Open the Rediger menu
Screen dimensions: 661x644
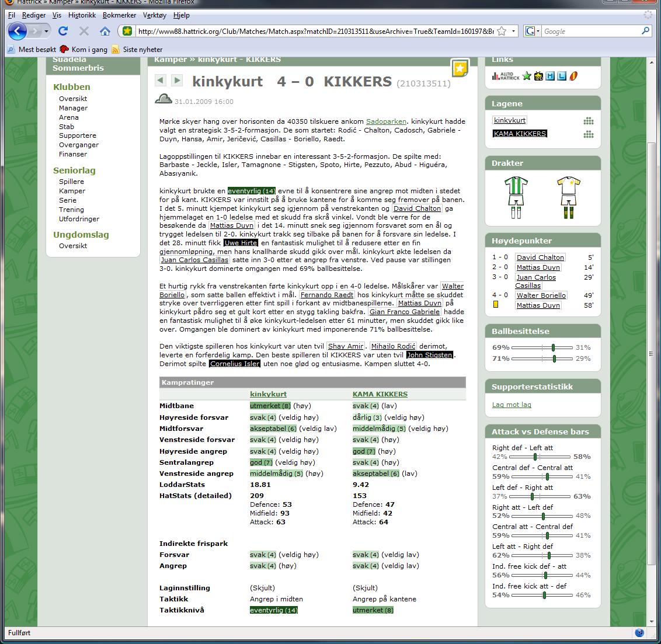34,15
